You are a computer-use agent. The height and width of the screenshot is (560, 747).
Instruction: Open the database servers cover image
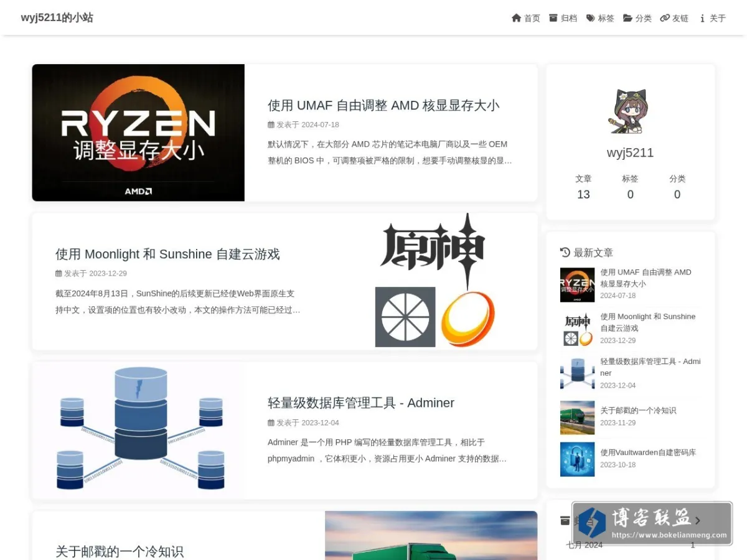click(x=138, y=431)
